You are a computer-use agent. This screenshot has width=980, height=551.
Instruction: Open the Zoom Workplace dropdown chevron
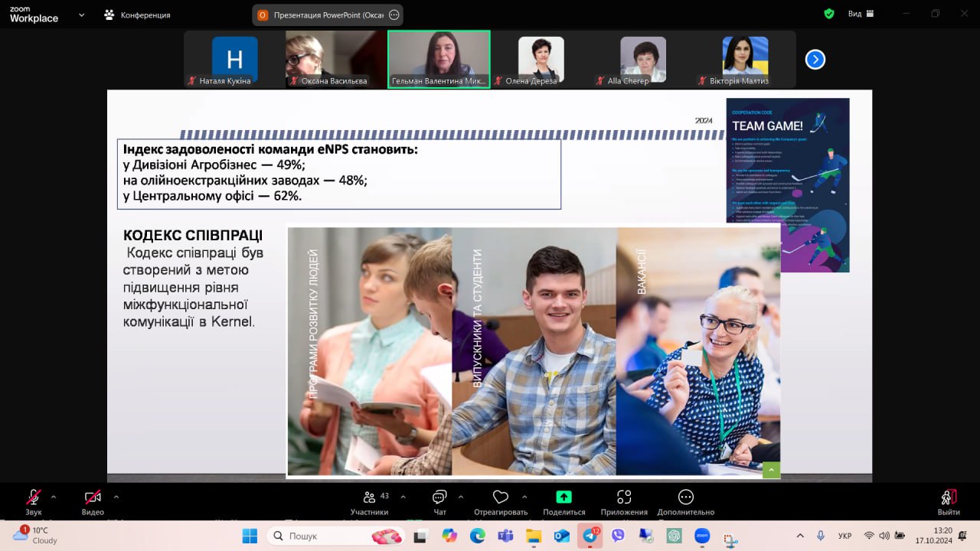pyautogui.click(x=80, y=14)
